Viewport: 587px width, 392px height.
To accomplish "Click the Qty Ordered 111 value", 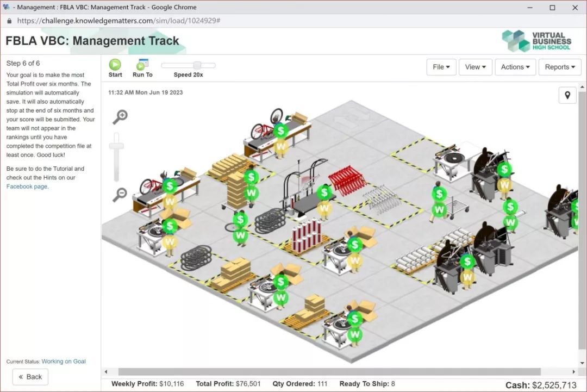I will point(322,384).
